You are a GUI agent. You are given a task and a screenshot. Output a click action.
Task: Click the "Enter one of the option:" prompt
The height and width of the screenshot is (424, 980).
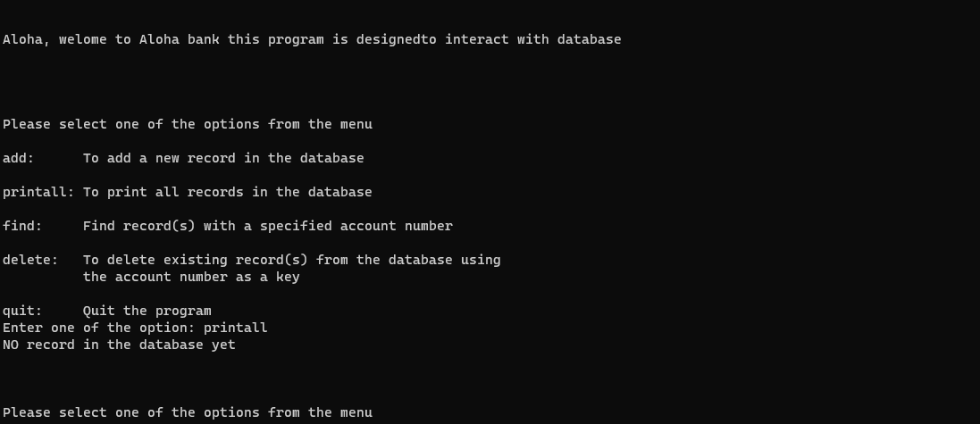tap(99, 328)
